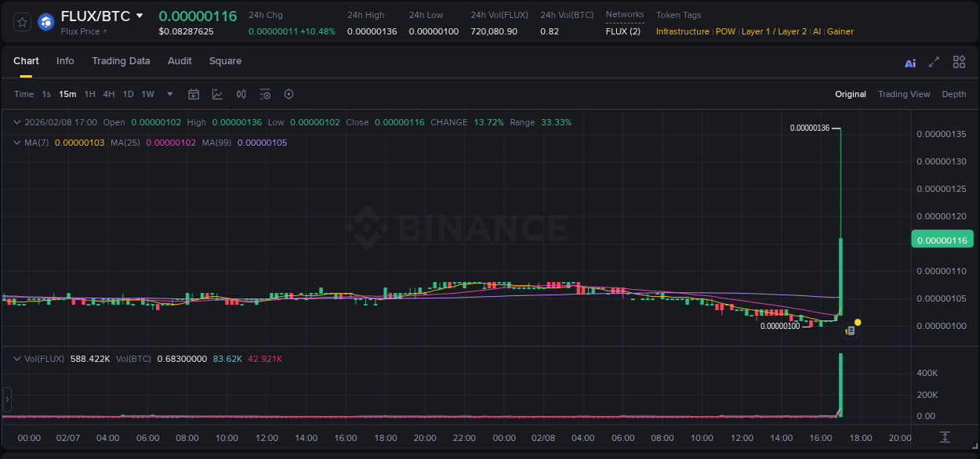Open the Flux Price link
The width and height of the screenshot is (980, 459).
click(82, 31)
